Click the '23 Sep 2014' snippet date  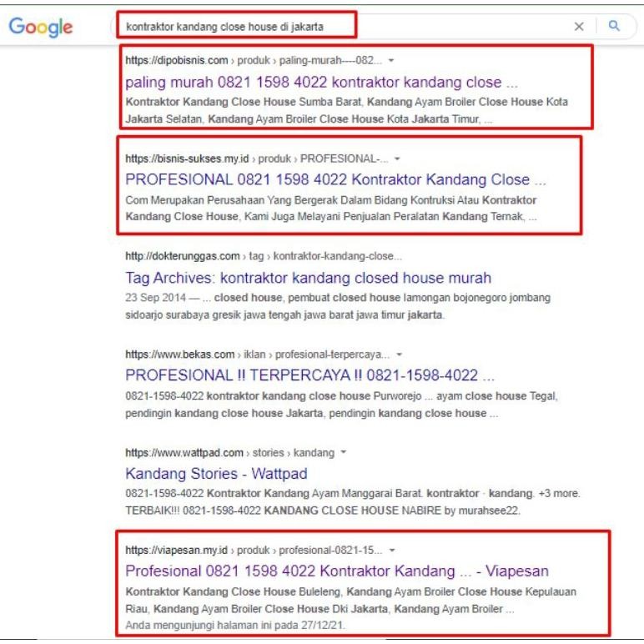click(155, 298)
